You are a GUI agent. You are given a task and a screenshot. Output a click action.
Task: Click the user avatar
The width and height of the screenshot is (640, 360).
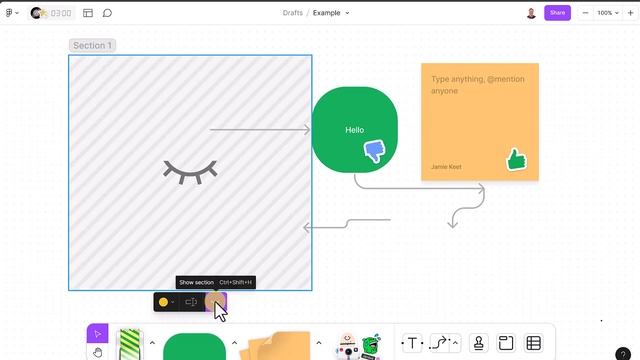531,13
